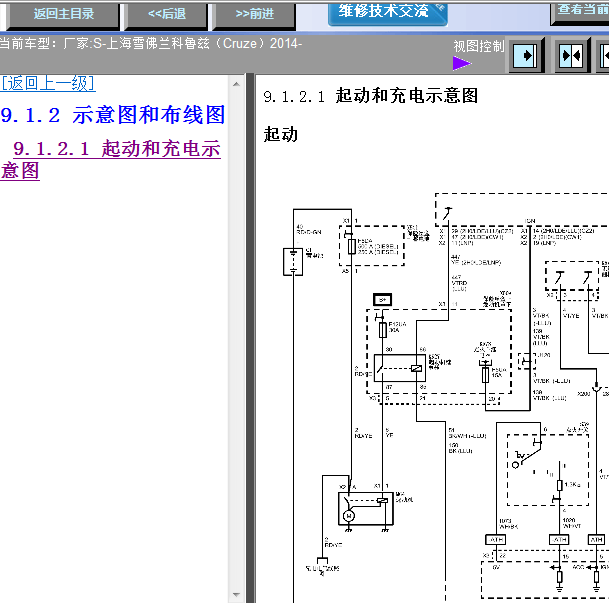Open the 9.1.2.1 起动和充电示意图 link
Image resolution: width=609 pixels, height=603 pixels.
[x=111, y=160]
